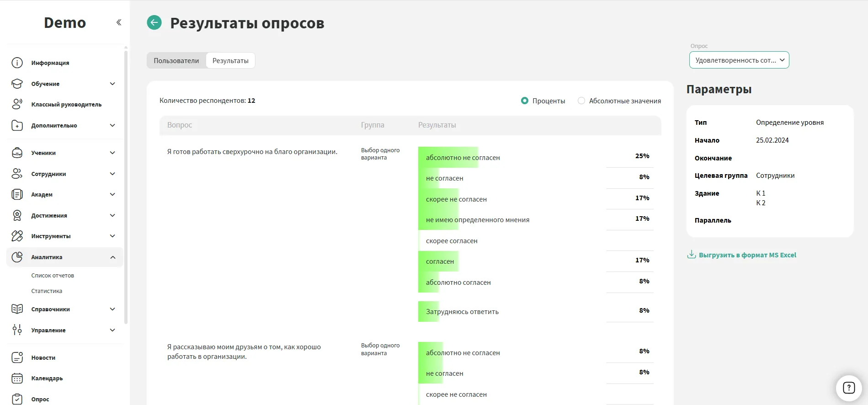Click the Excel download icon
This screenshot has height=405, width=868.
tap(691, 255)
